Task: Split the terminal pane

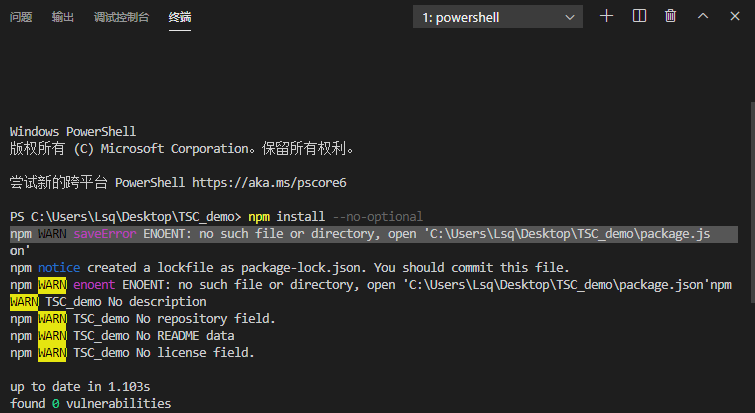Action: 639,16
